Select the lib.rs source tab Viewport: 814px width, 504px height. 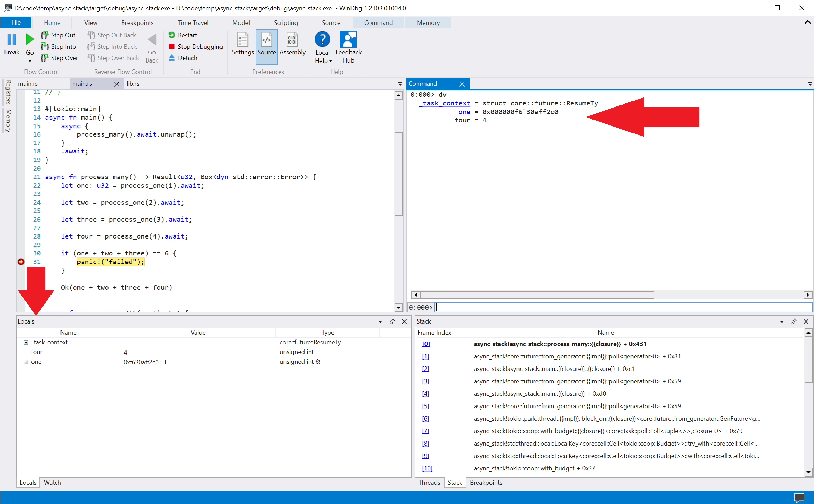[x=133, y=84]
